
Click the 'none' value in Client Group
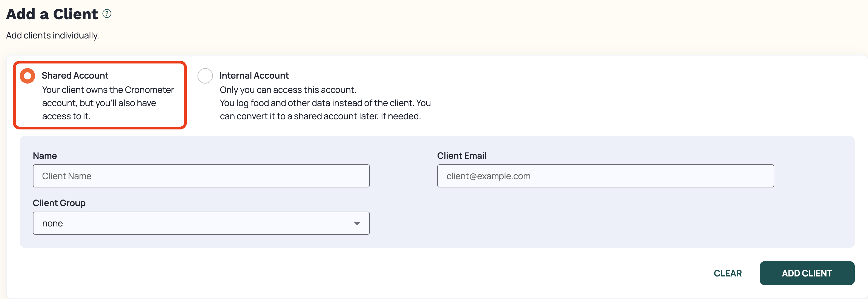point(53,223)
